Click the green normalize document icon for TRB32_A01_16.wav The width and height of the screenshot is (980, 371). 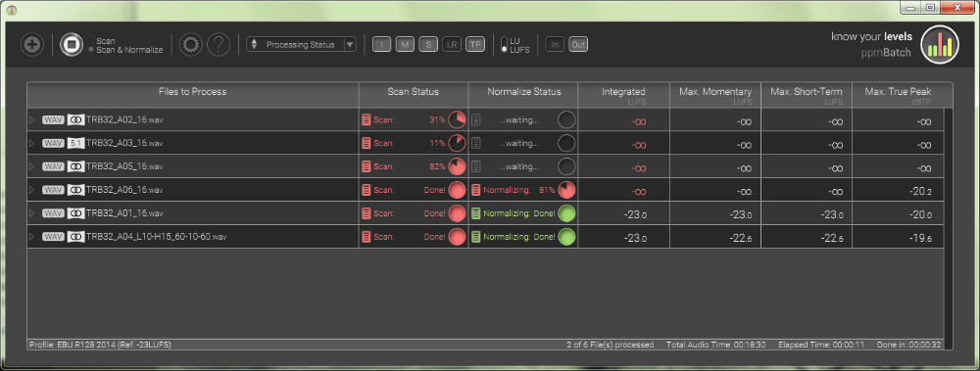[x=476, y=213]
